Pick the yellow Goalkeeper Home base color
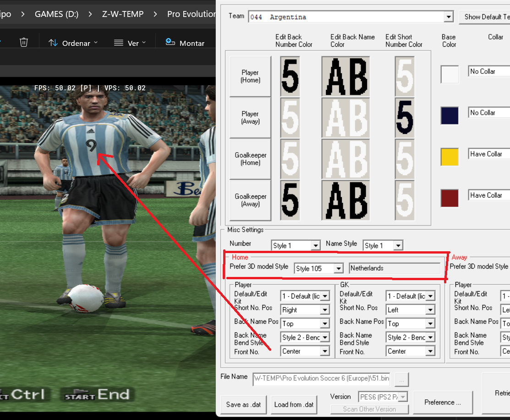The height and width of the screenshot is (420, 510). [x=450, y=157]
